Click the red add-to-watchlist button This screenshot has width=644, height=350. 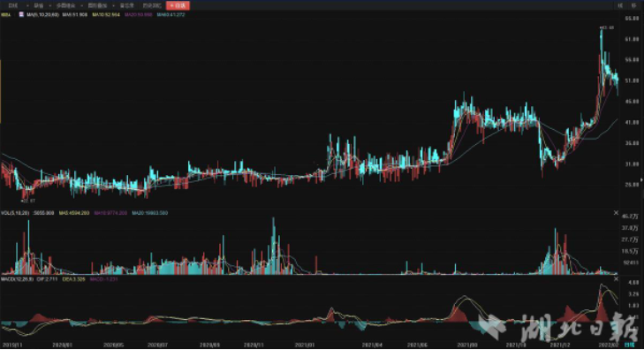tap(178, 5)
